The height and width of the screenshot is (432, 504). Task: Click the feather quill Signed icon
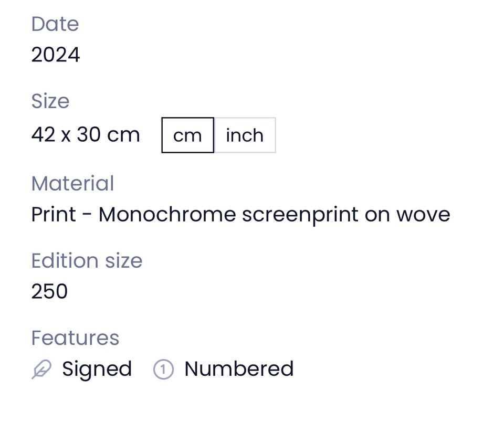point(41,370)
